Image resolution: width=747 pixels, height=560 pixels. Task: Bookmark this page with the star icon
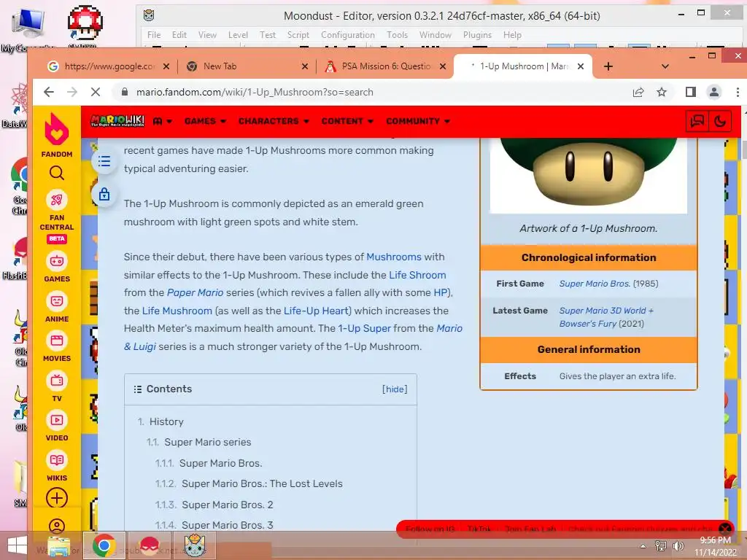(661, 92)
